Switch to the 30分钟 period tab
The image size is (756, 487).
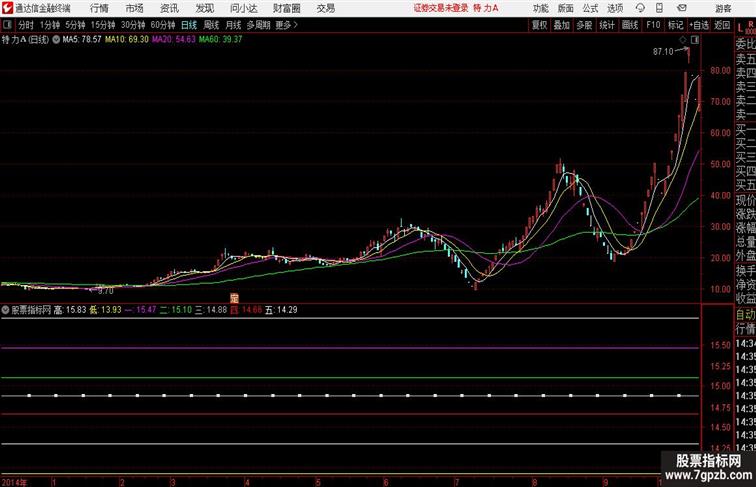tap(133, 25)
